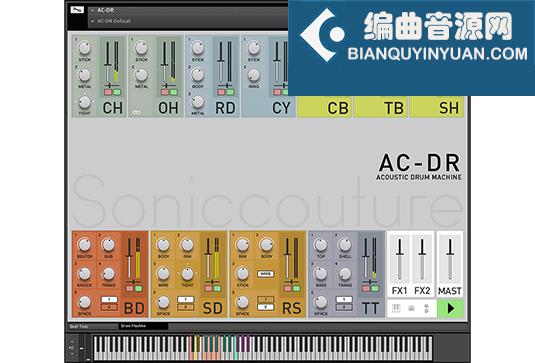The image size is (535, 363).
Task: Click the OH Stick knob
Action: pyautogui.click(x=141, y=48)
